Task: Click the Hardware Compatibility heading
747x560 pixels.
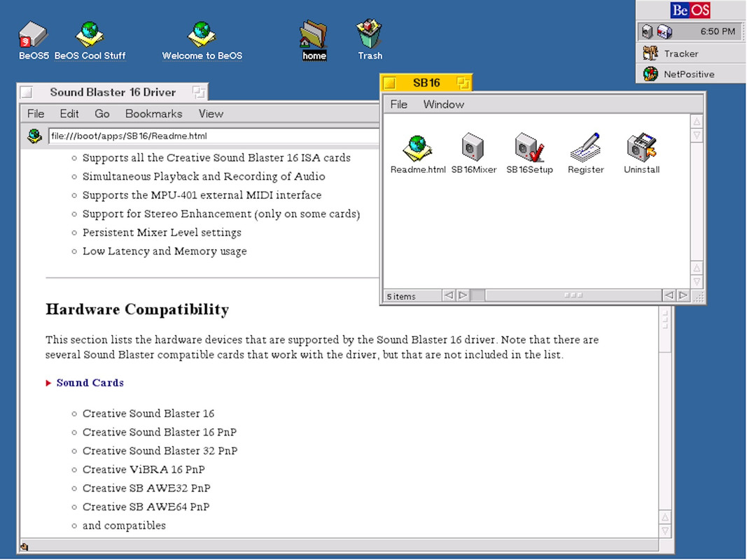Action: [137, 309]
